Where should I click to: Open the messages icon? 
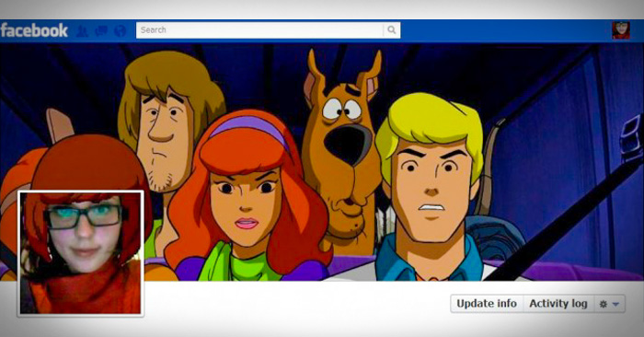[x=101, y=30]
